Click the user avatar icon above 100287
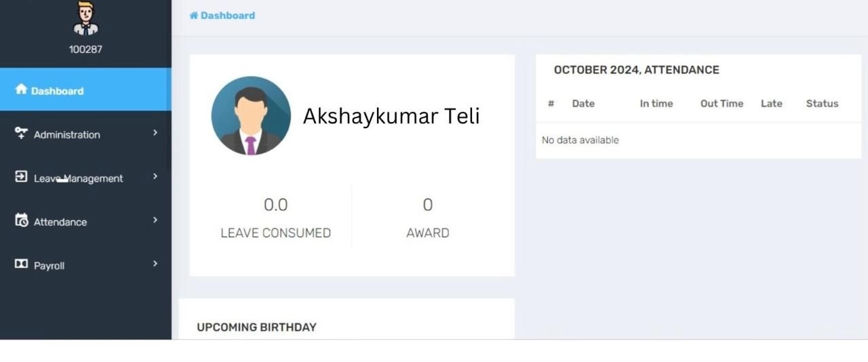The height and width of the screenshot is (362, 868). [x=85, y=18]
